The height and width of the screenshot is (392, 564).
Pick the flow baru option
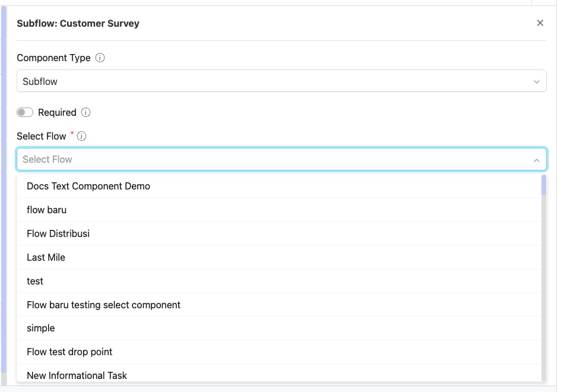pyautogui.click(x=279, y=210)
